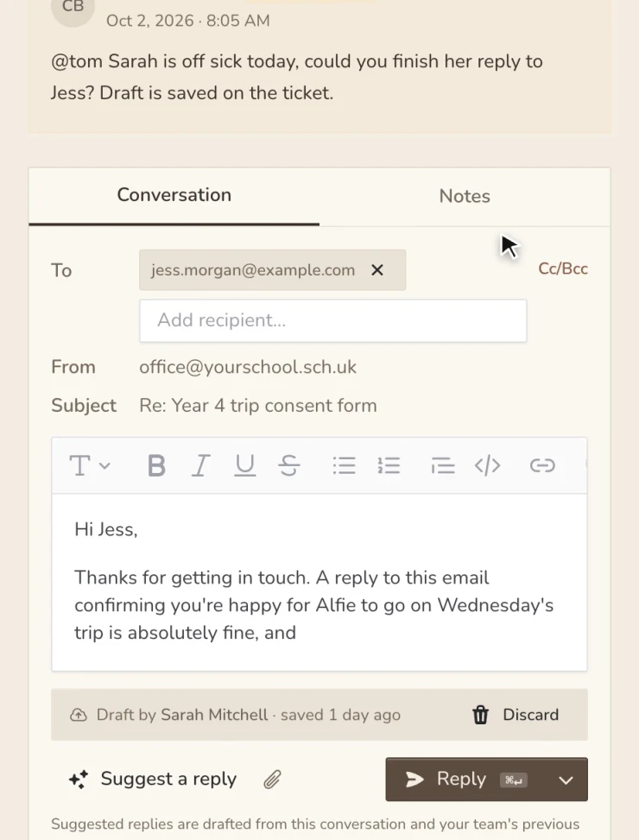Insert a numbered list
This screenshot has height=840, width=639.
[389, 465]
